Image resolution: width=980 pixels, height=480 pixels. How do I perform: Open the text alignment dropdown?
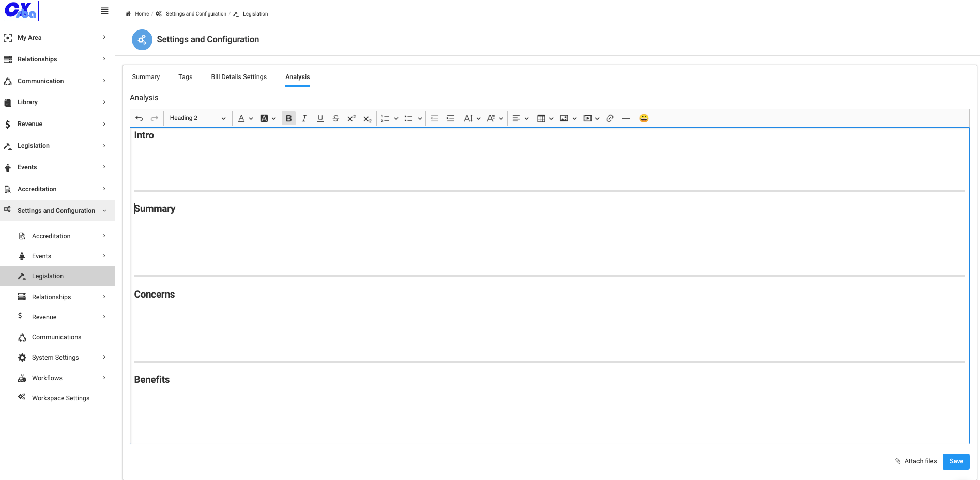tap(520, 118)
